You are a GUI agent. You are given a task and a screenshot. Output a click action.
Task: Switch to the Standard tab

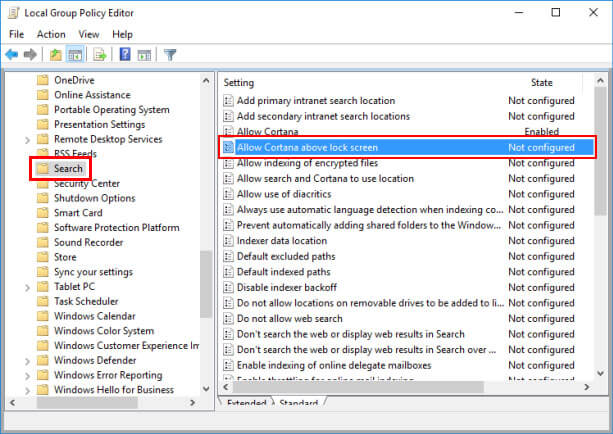[x=298, y=403]
